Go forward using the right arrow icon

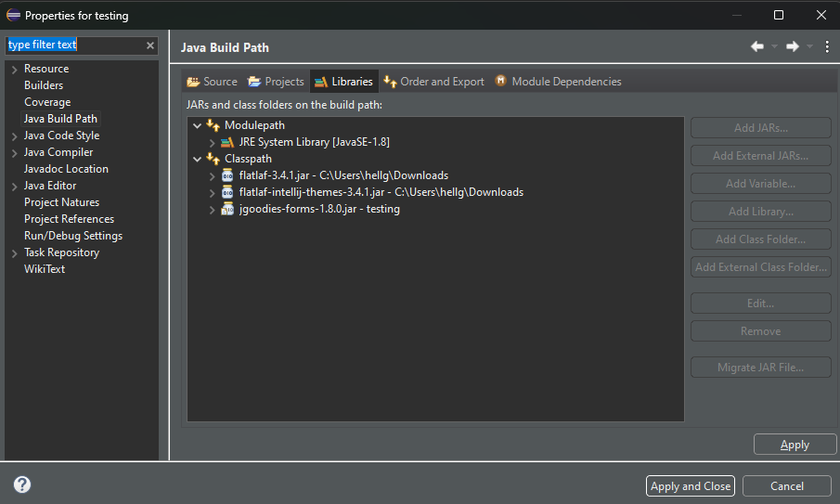793,46
